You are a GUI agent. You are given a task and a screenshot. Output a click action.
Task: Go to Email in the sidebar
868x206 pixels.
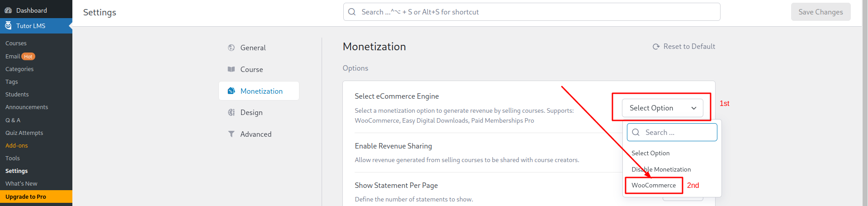[x=12, y=56]
